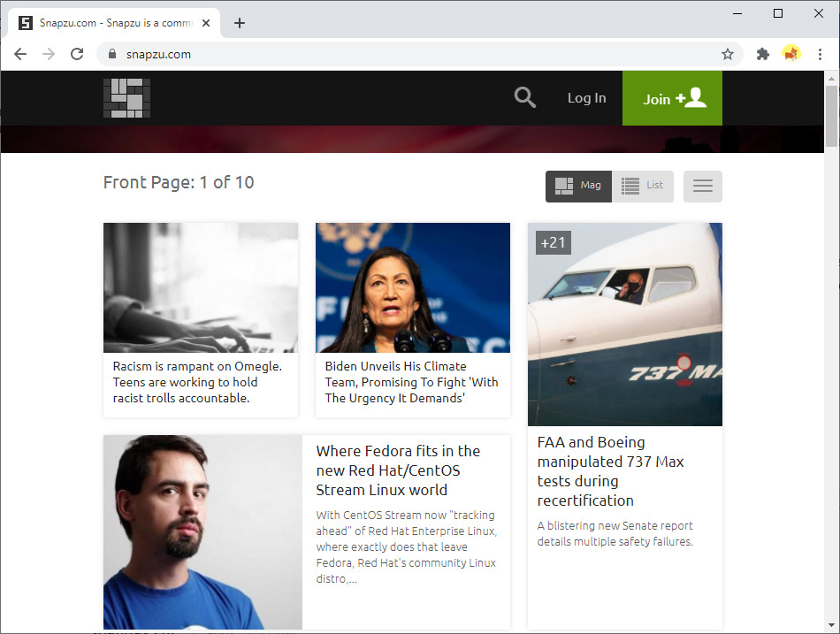Open the 'Racism is rampant on Omegle' headline
Viewport: 840px width, 634px height.
pos(197,382)
